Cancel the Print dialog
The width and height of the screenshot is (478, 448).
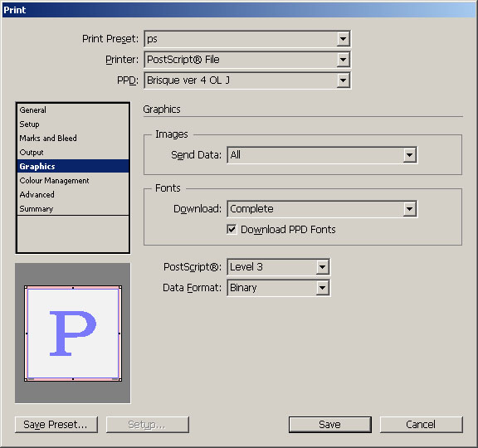click(x=421, y=425)
